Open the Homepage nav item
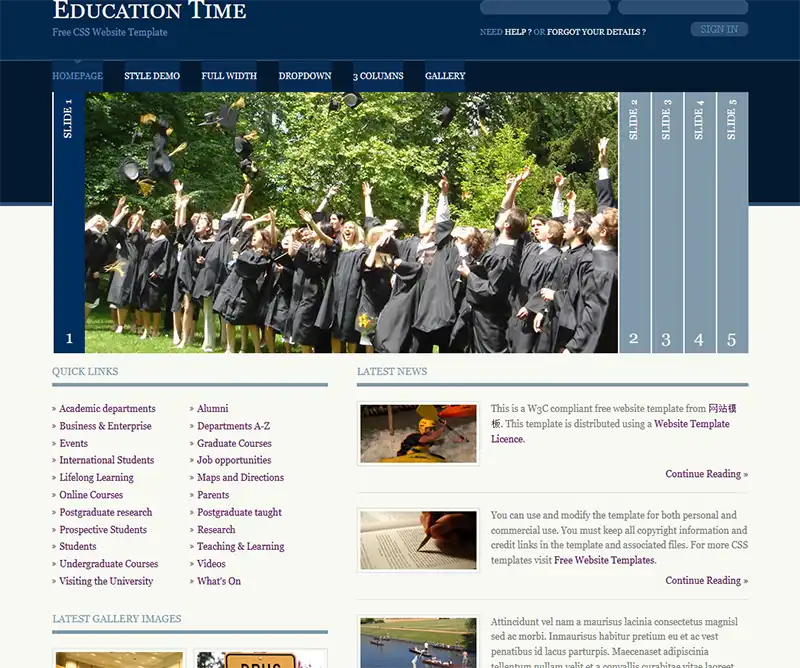The height and width of the screenshot is (668, 800). pos(78,76)
